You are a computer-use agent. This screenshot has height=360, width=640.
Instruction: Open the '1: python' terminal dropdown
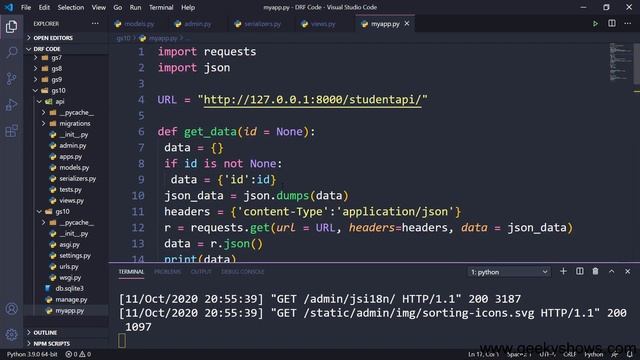(x=509, y=272)
